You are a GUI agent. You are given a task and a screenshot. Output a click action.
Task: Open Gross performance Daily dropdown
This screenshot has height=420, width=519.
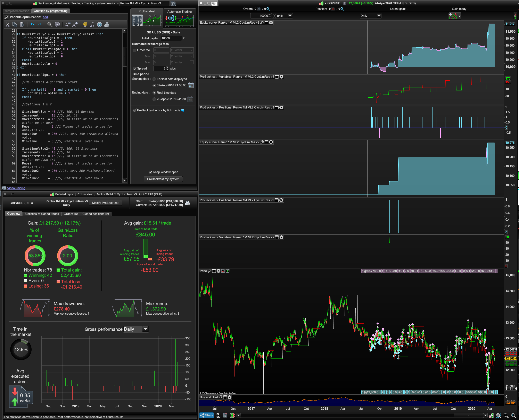(136, 329)
